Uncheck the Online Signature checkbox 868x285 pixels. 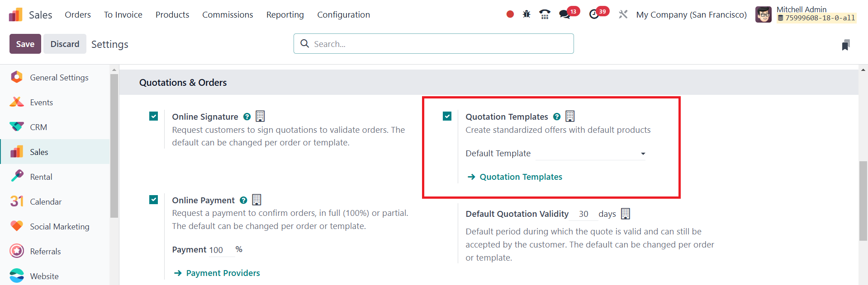tap(154, 117)
